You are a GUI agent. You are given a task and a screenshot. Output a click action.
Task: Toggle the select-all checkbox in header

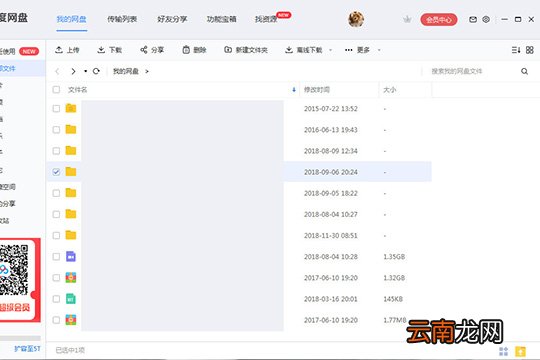click(x=56, y=90)
